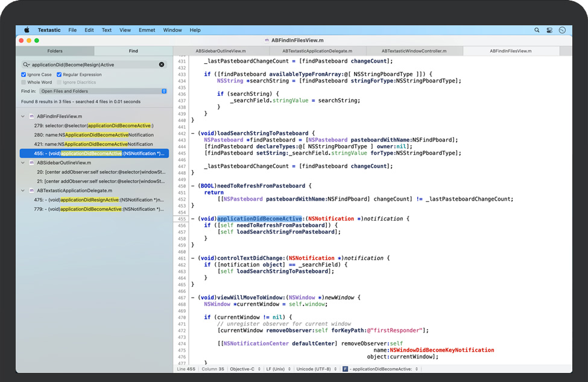Disable the Regular Expression checkbox

click(x=59, y=75)
